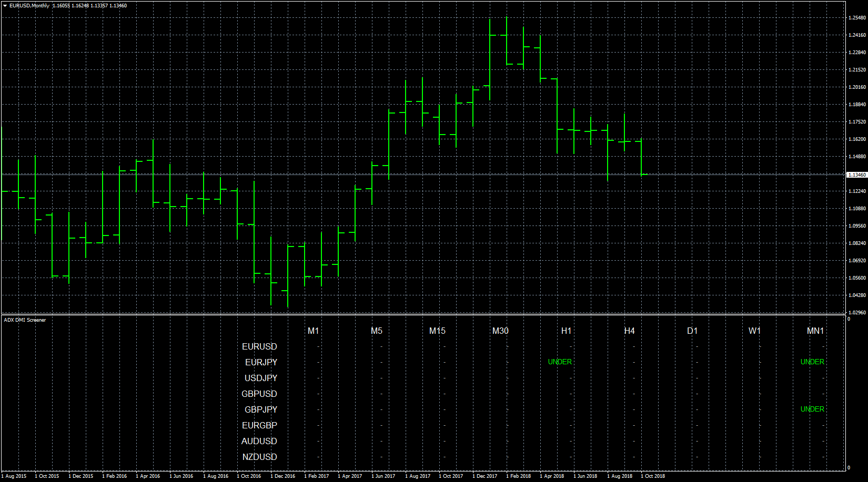Click the 1.14880 price axis label

point(857,157)
